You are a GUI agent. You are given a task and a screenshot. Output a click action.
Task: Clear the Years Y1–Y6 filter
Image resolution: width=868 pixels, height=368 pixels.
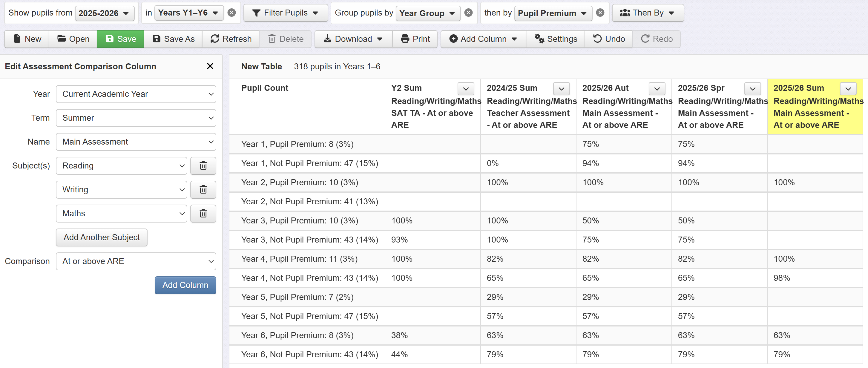[x=231, y=13]
